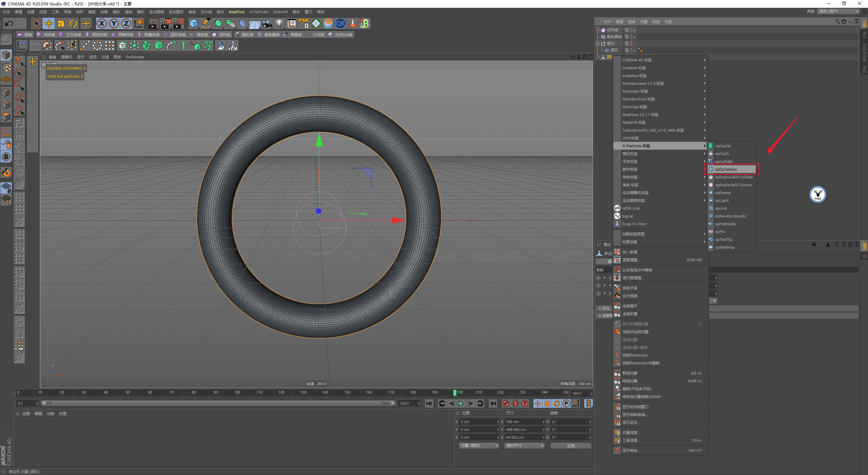Click the auto keyframing button
Image resolution: width=868 pixels, height=475 pixels.
click(515, 403)
